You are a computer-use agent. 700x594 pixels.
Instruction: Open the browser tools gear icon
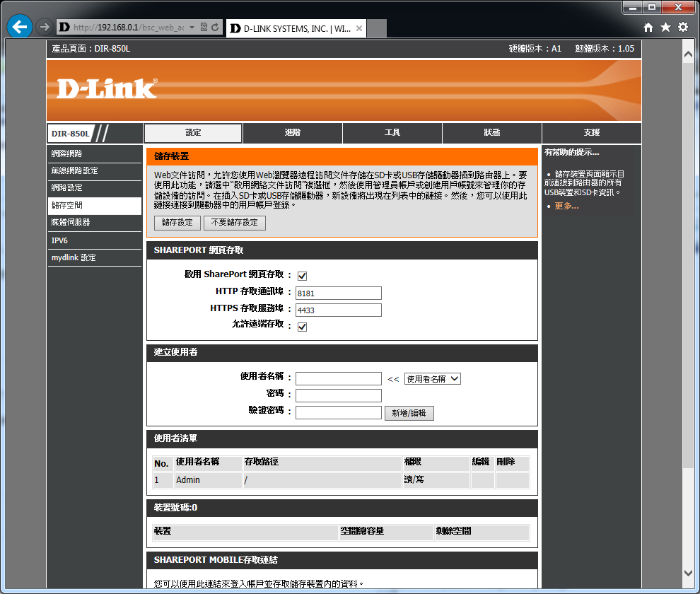pyautogui.click(x=682, y=27)
